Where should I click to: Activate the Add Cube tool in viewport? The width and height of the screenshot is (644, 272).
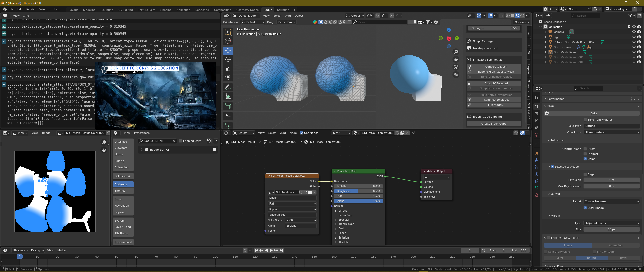pos(228,106)
